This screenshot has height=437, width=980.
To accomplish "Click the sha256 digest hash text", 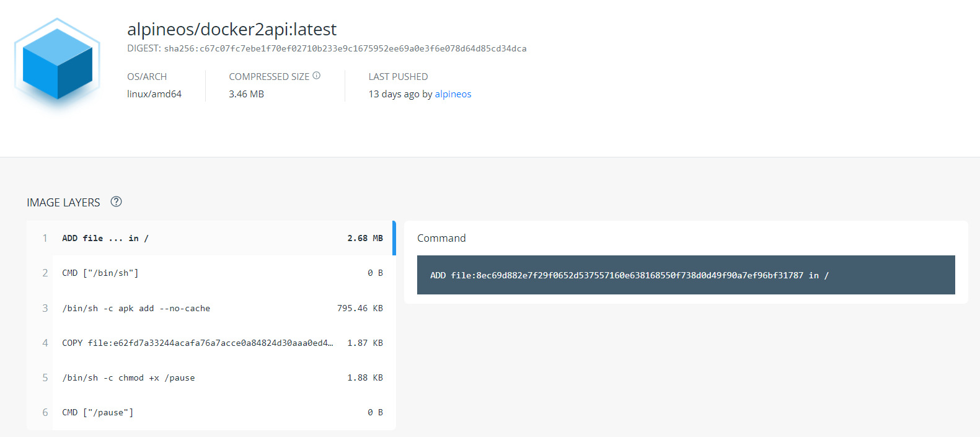I will coord(345,48).
